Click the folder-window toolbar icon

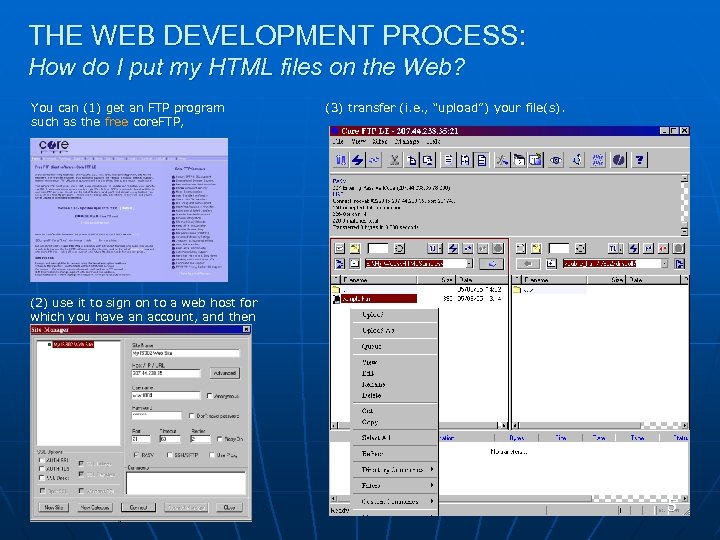point(519,160)
